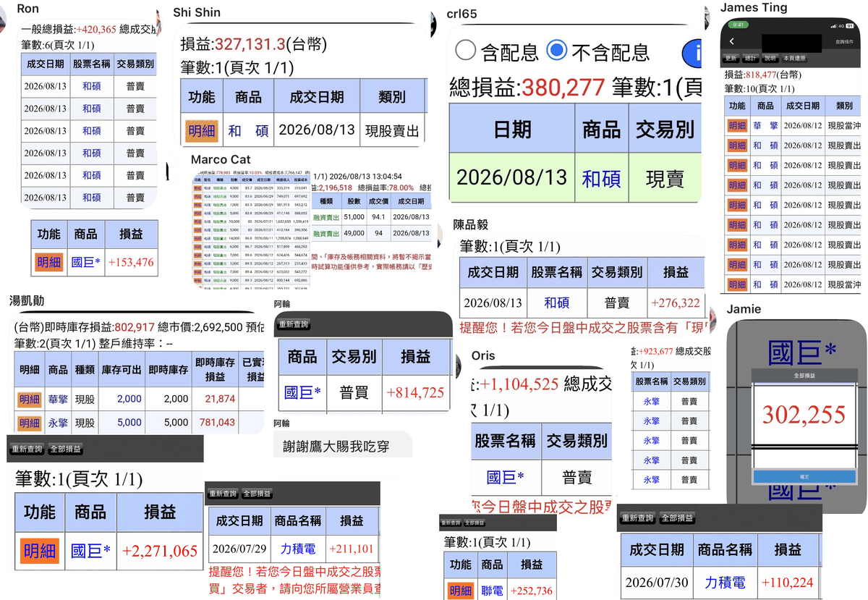Click the 51,000 融資賣出 share count in Marco Cat's image
868x600 pixels.
tap(354, 216)
